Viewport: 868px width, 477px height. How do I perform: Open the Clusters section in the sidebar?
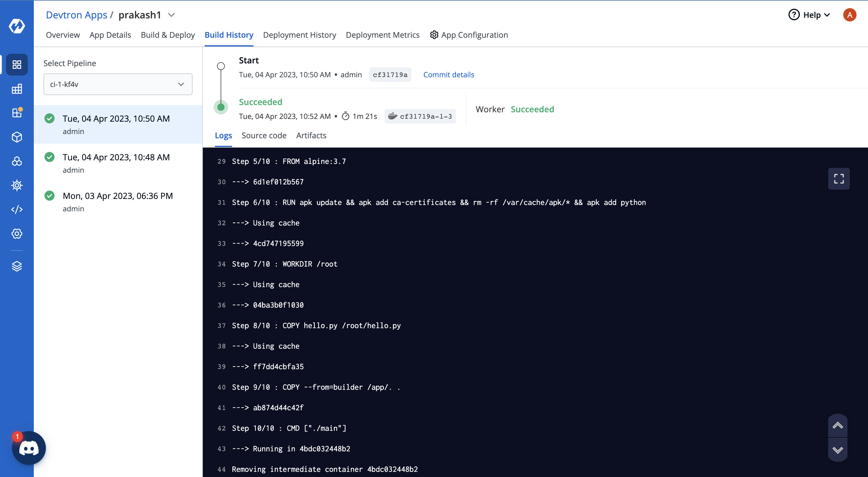coord(17,162)
